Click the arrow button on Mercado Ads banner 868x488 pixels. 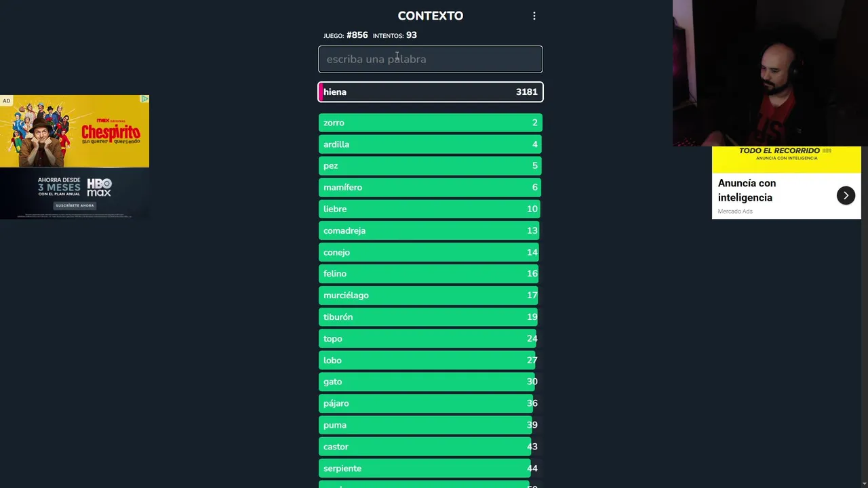click(x=846, y=195)
